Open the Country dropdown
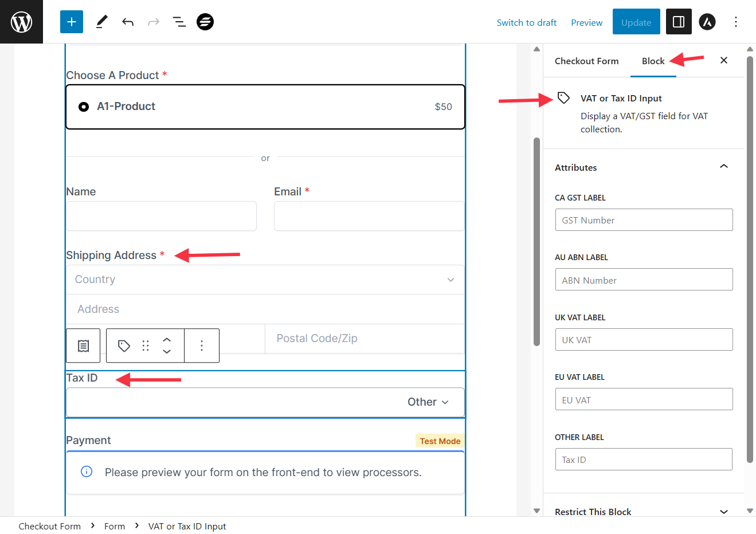The width and height of the screenshot is (756, 534). pyautogui.click(x=265, y=280)
